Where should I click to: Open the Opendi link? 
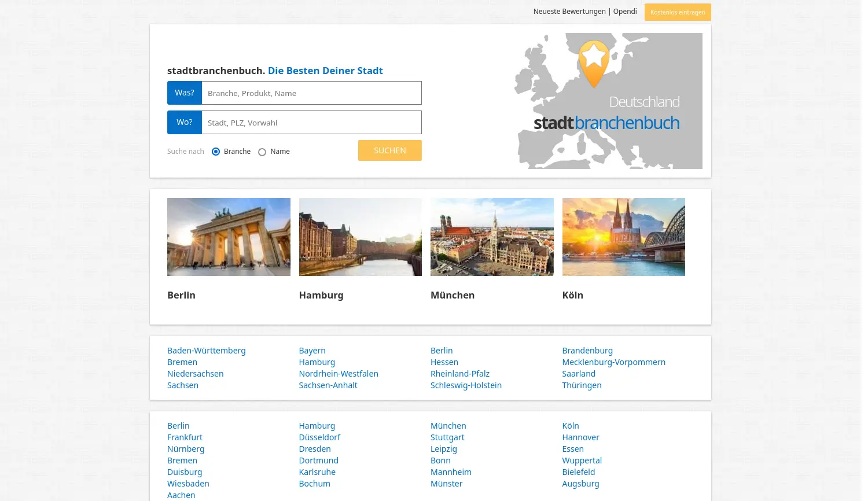(625, 11)
